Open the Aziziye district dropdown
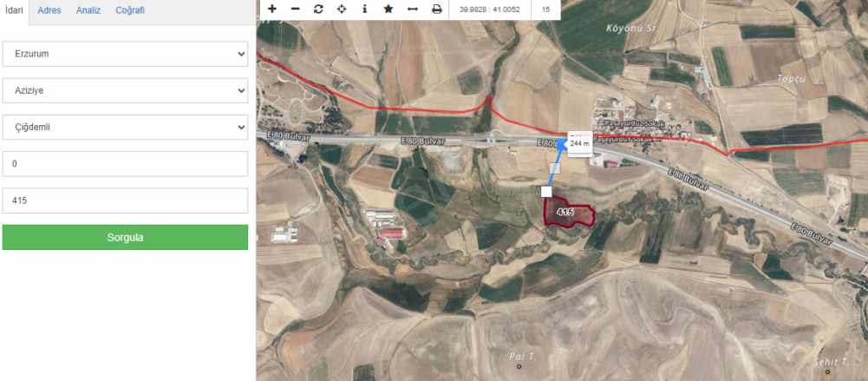Image resolution: width=868 pixels, height=381 pixels. pos(125,90)
